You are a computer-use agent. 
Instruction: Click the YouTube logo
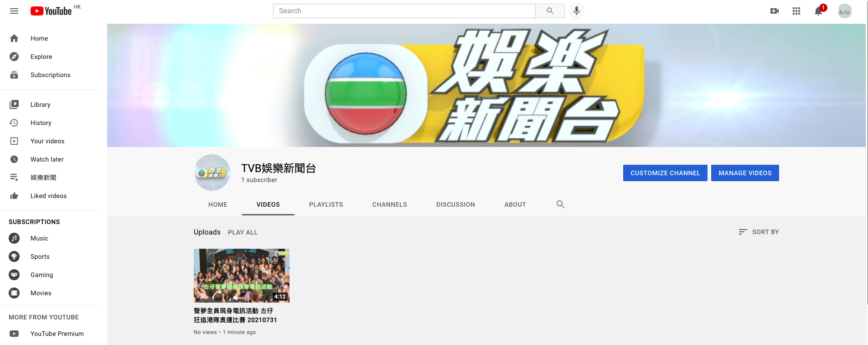pyautogui.click(x=51, y=11)
